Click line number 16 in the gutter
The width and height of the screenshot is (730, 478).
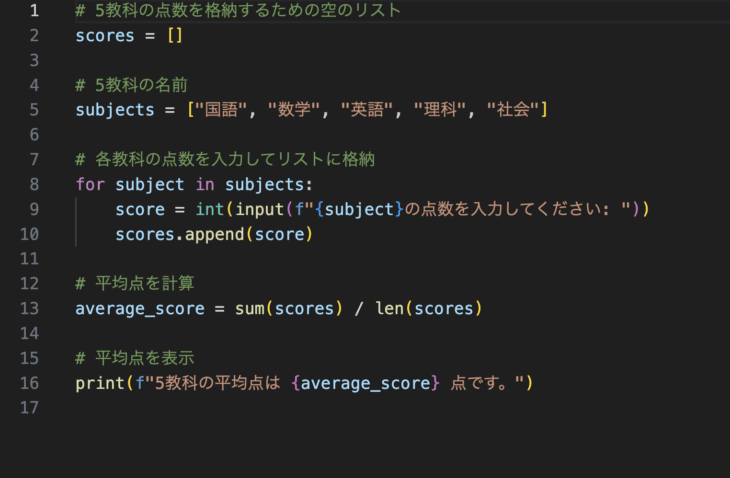click(x=29, y=383)
